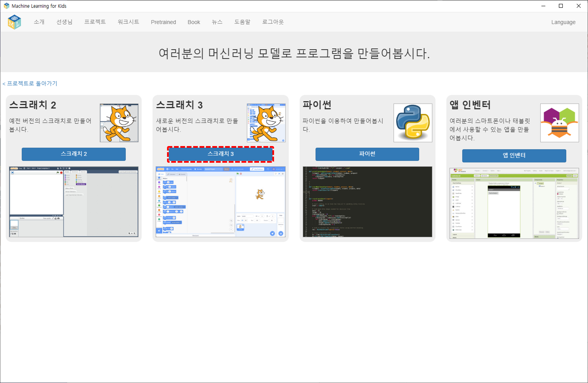Viewport: 588px width, 383px height.
Task: Click the Python logo icon
Action: [413, 123]
